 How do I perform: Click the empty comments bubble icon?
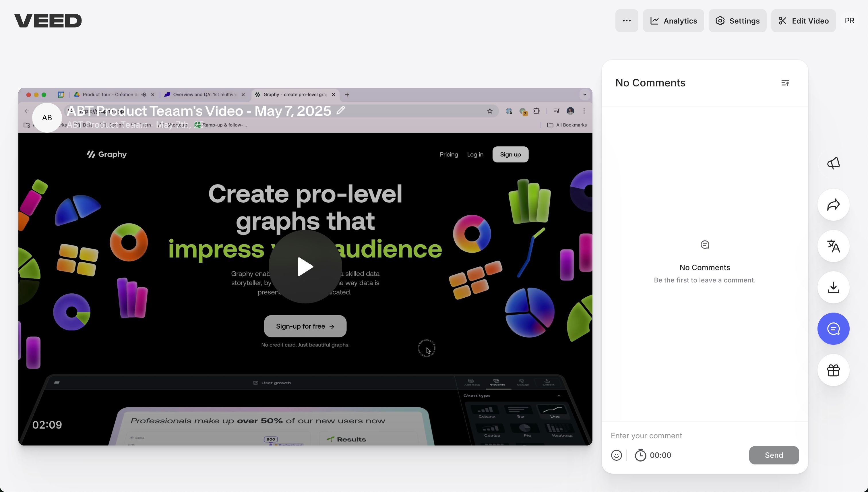point(705,245)
